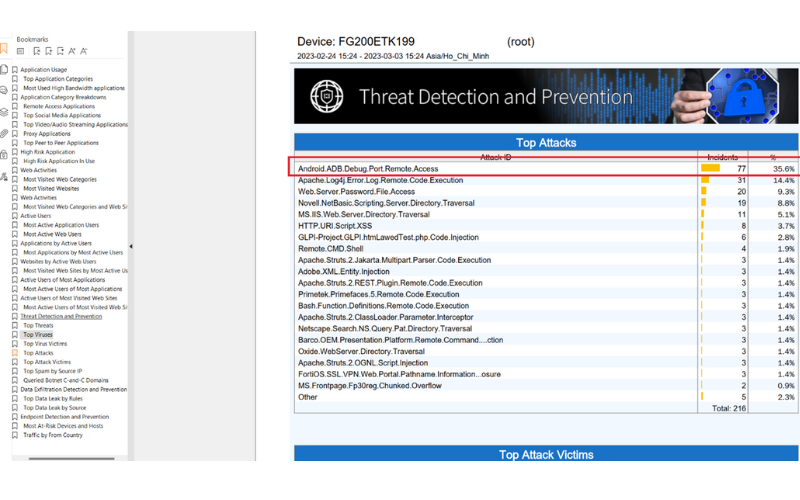Image resolution: width=800 pixels, height=500 pixels.
Task: Collapse the navigation panel with arrow
Action: (x=131, y=246)
